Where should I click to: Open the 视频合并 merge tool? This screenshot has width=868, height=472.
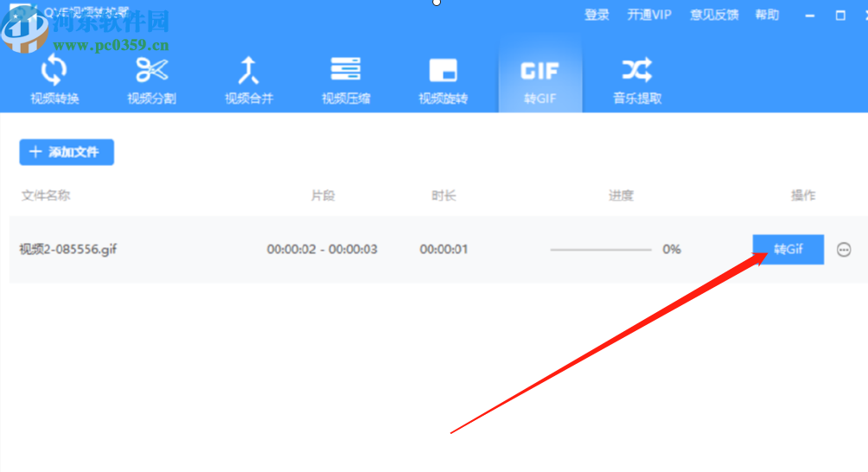[x=249, y=80]
